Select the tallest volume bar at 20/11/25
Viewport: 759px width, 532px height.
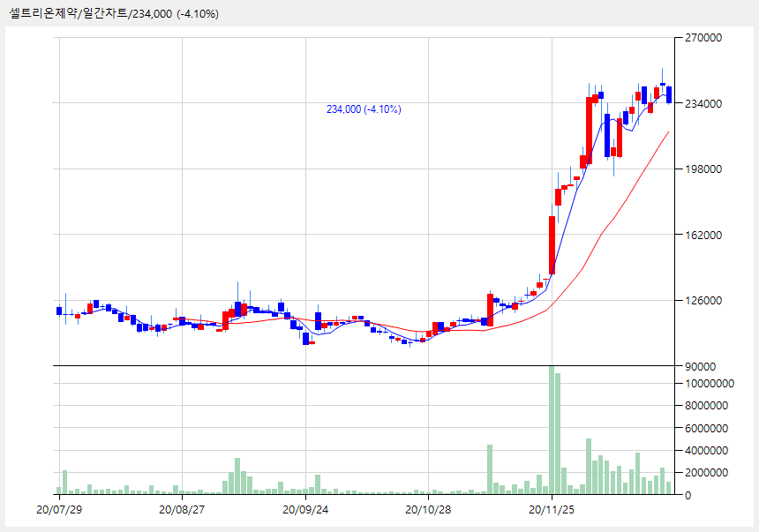[552, 431]
